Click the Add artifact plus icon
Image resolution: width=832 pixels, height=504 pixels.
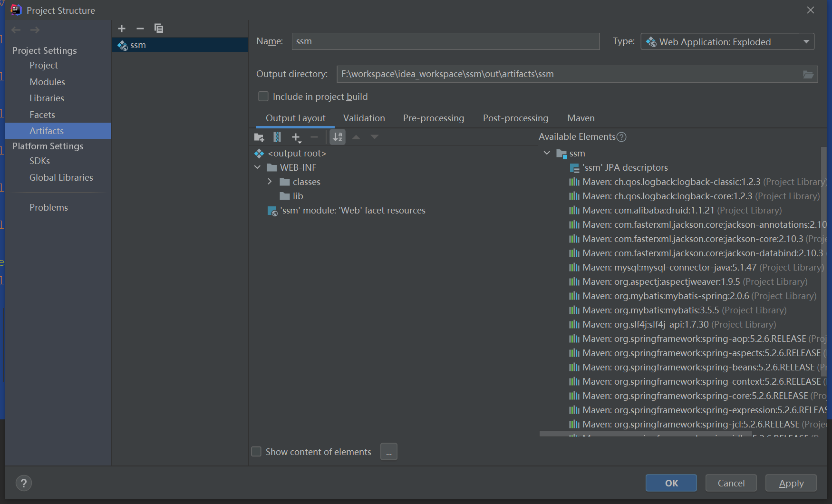(122, 29)
